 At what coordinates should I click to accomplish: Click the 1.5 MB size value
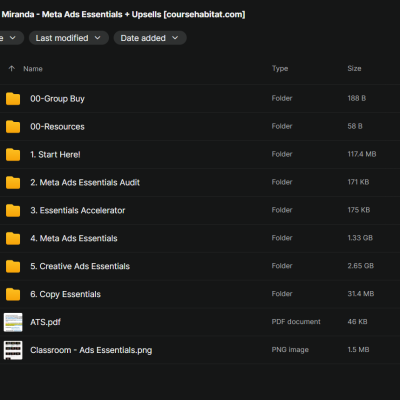pyautogui.click(x=358, y=350)
